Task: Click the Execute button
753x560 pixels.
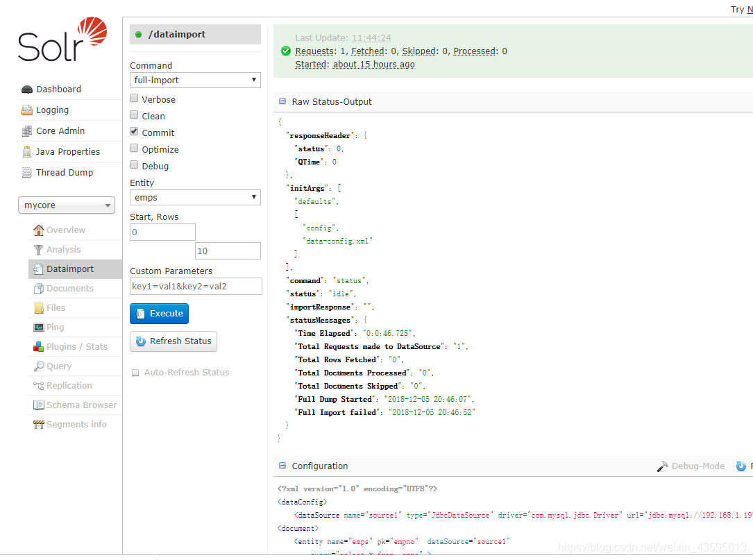Action: pyautogui.click(x=159, y=314)
